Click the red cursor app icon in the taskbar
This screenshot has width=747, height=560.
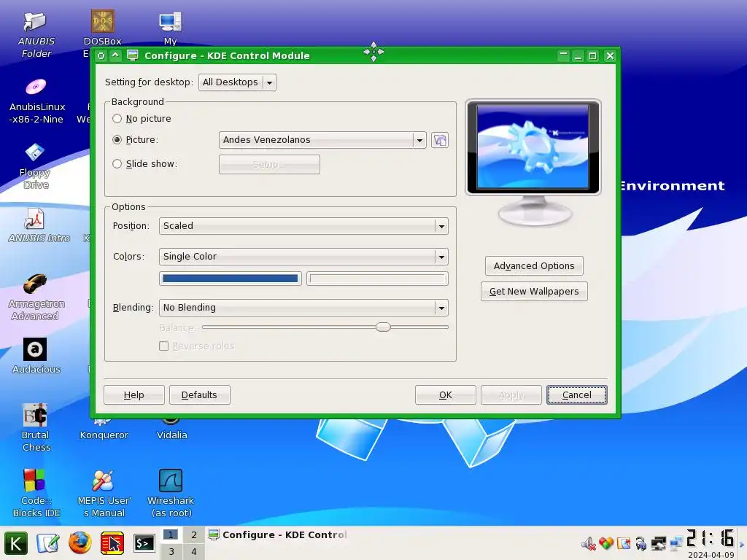pos(112,543)
